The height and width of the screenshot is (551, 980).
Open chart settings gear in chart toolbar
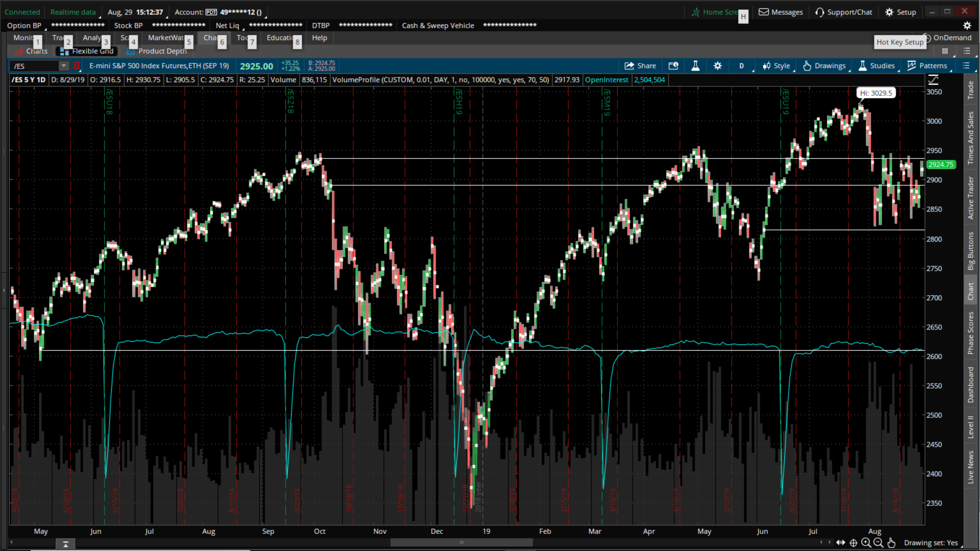(x=717, y=66)
